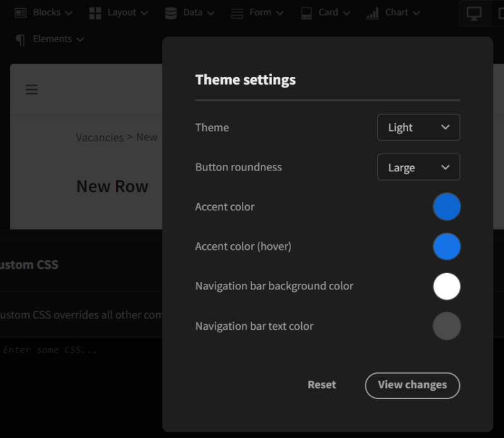Open the Data components menu
The height and width of the screenshot is (438, 504).
tap(189, 13)
